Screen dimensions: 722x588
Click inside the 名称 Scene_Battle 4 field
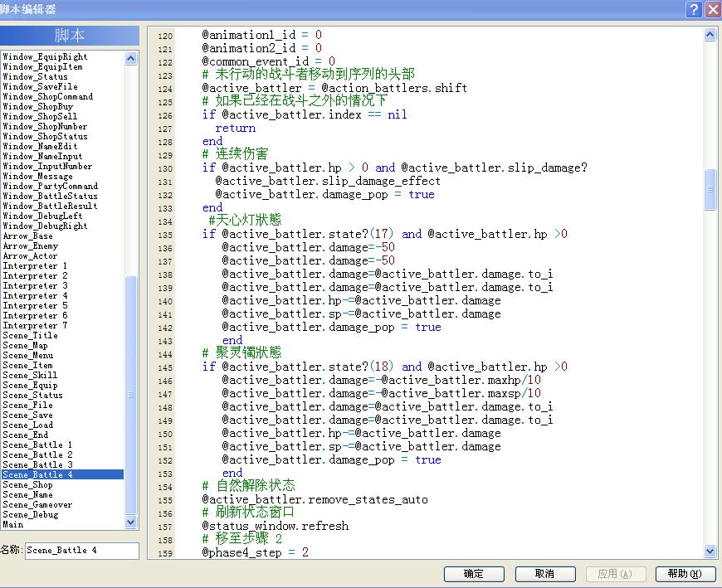81,551
